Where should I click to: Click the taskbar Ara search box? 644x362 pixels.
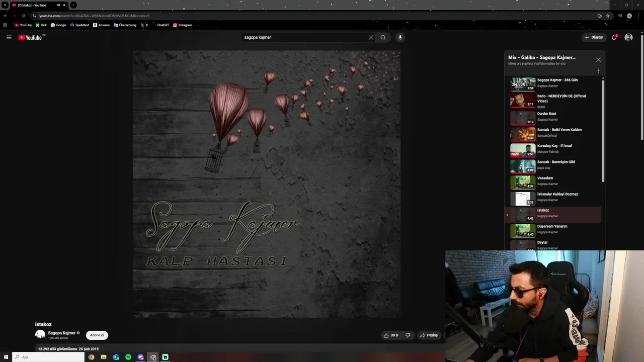tap(49, 357)
